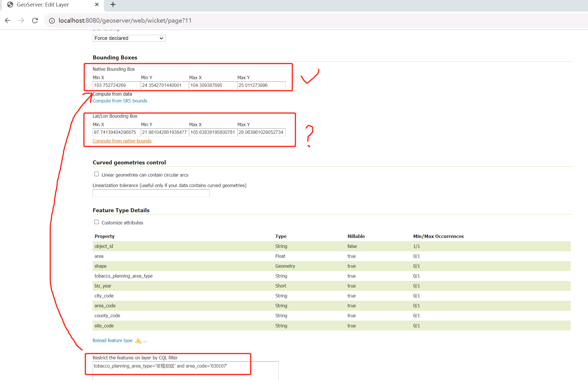Click Native Bounding Box Max Y field
Image resolution: width=588 pixels, height=380 pixels.
point(261,85)
